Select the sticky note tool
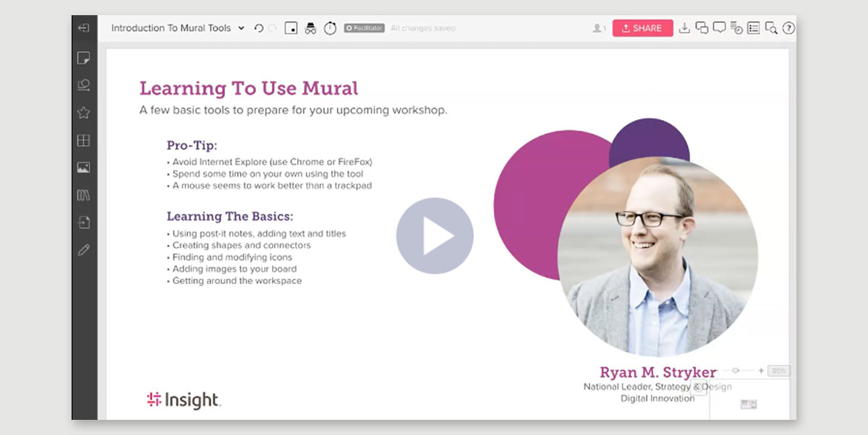 point(82,57)
